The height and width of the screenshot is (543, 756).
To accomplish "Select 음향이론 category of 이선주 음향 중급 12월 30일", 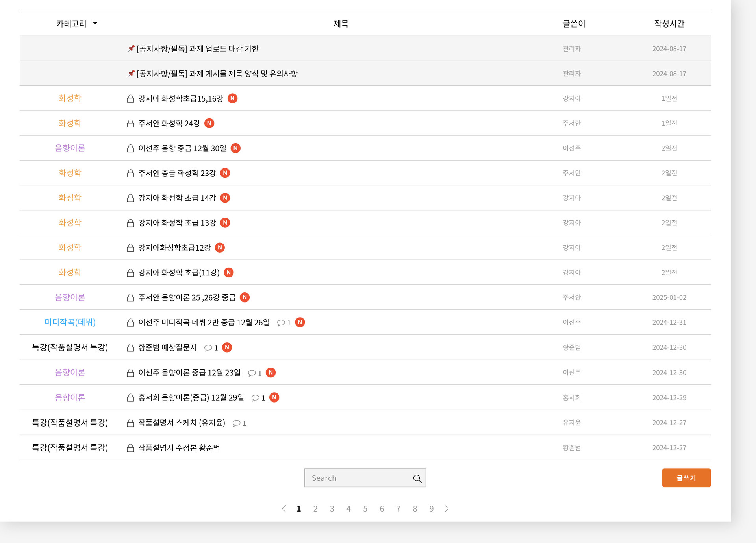I will (x=70, y=148).
